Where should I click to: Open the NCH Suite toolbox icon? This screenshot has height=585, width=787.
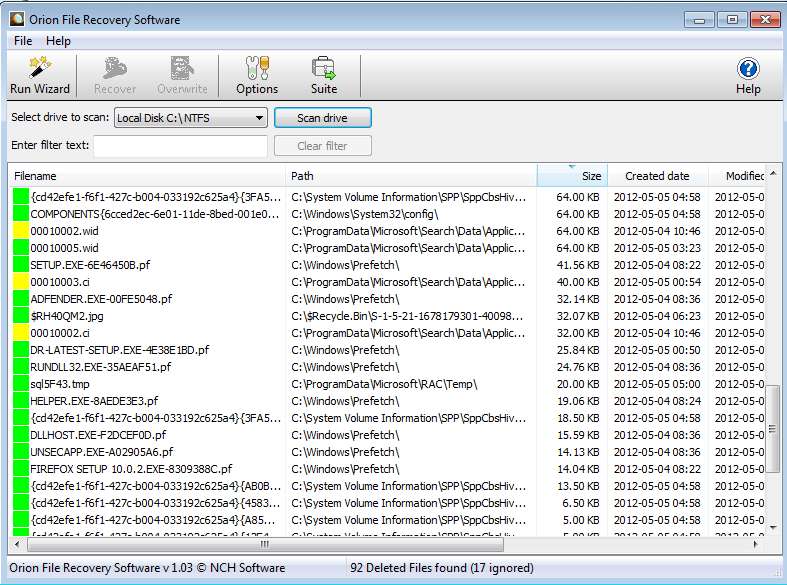323,75
